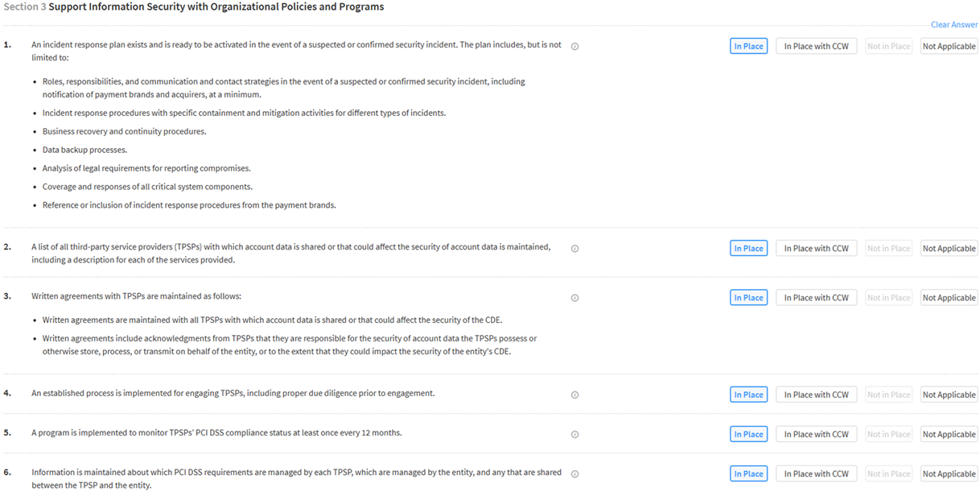This screenshot has height=504, width=980.
Task: Select In Place with CCW for question 4
Action: (x=816, y=395)
